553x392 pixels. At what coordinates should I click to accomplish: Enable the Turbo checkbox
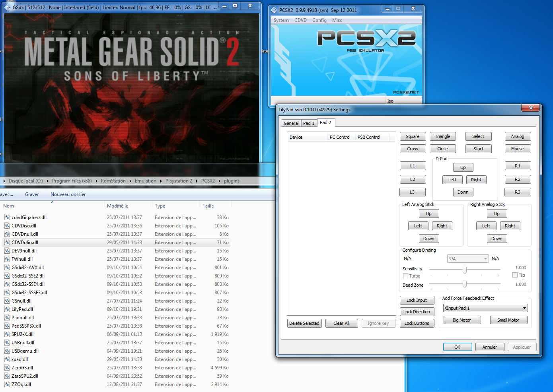tap(405, 276)
